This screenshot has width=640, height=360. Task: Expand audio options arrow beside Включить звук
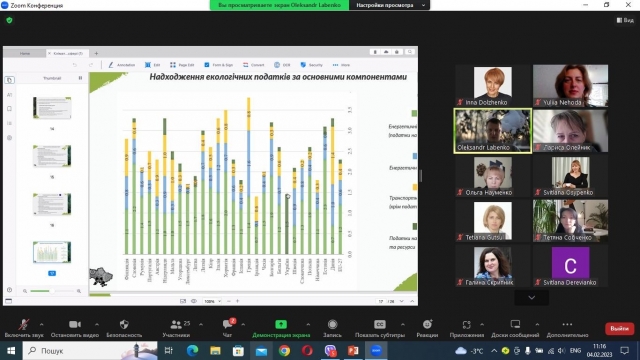(42, 324)
